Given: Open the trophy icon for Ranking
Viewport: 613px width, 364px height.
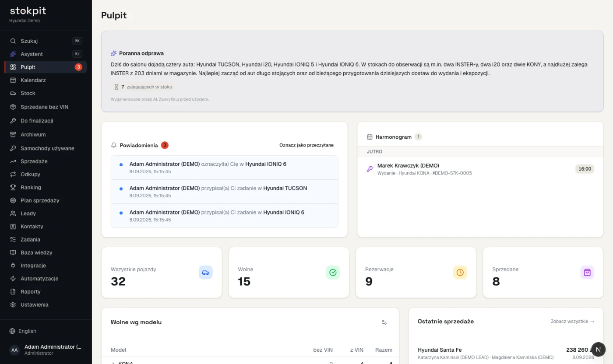Looking at the screenshot, I should [13, 188].
